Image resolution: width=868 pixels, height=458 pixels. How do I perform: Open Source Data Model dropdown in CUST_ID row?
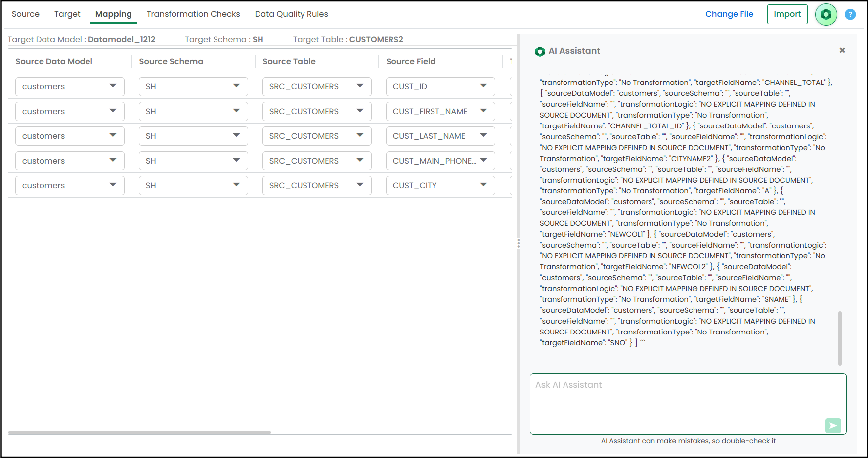70,86
